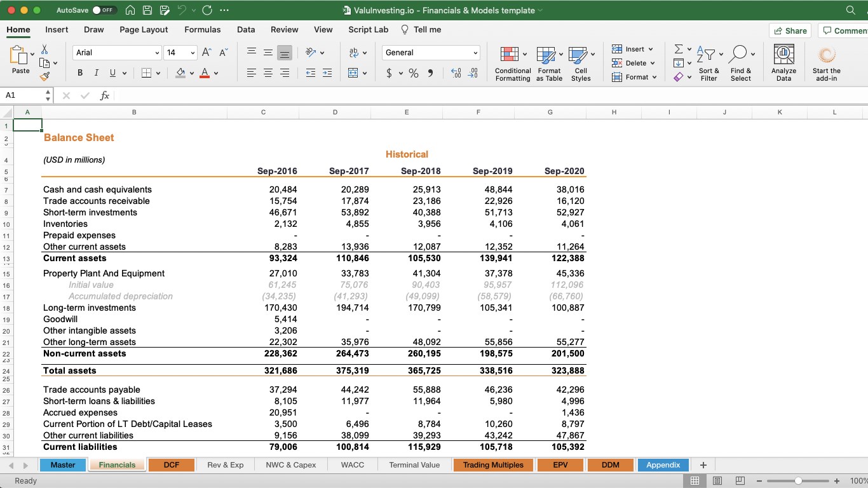Click the zoom slider handle
This screenshot has width=868, height=488.
pos(798,481)
